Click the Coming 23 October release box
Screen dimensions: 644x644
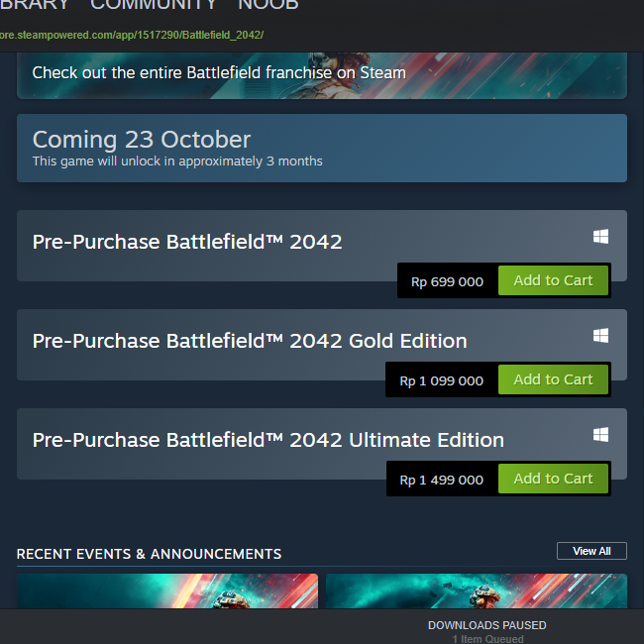pyautogui.click(x=321, y=148)
